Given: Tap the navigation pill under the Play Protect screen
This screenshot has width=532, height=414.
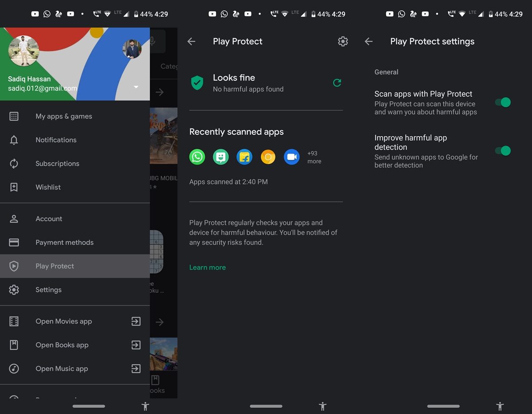Looking at the screenshot, I should coord(266,406).
